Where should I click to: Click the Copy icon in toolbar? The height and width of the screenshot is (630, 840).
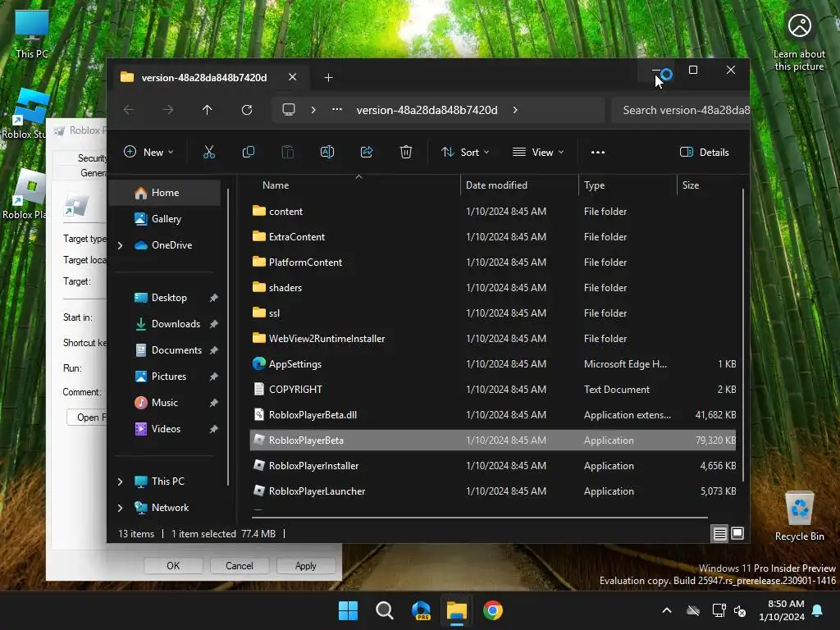click(248, 152)
